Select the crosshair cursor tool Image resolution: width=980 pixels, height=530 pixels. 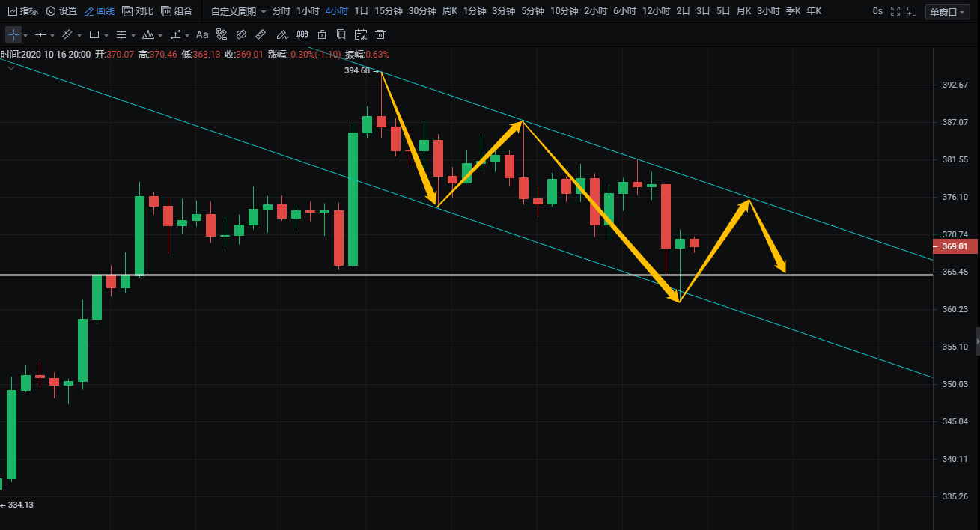[13, 34]
